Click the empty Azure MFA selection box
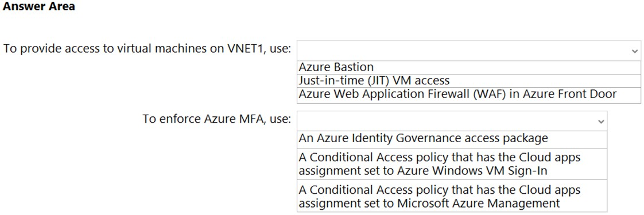 [452, 121]
